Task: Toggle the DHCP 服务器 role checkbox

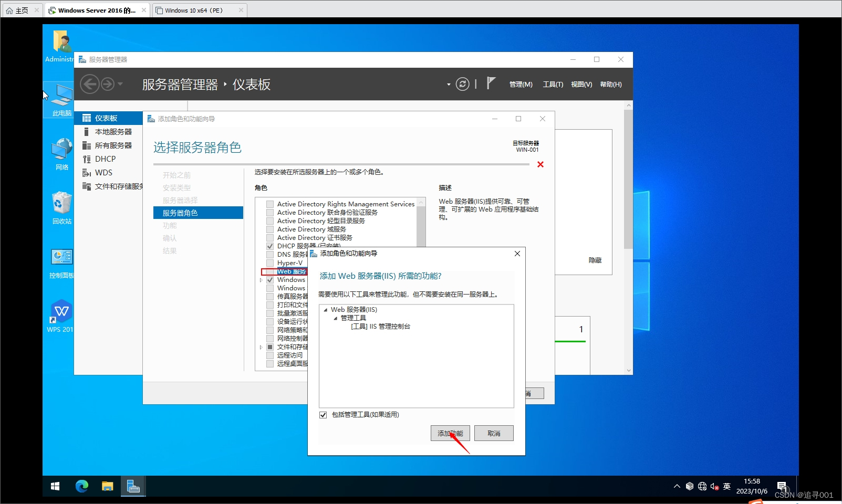Action: [270, 246]
